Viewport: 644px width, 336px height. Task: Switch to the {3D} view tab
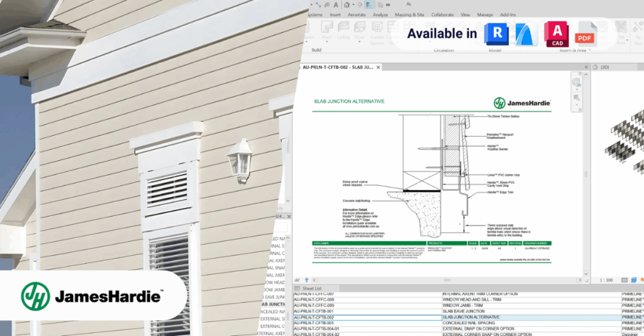pyautogui.click(x=604, y=67)
